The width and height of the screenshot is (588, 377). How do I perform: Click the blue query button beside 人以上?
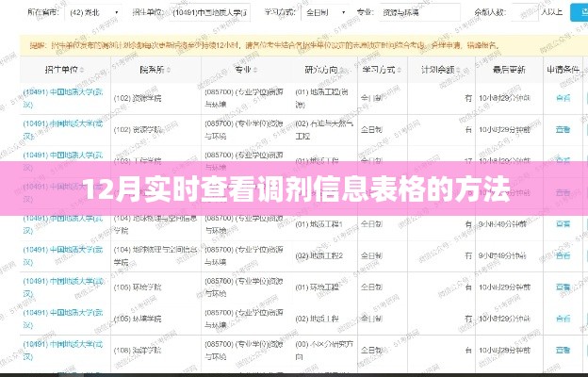click(580, 12)
